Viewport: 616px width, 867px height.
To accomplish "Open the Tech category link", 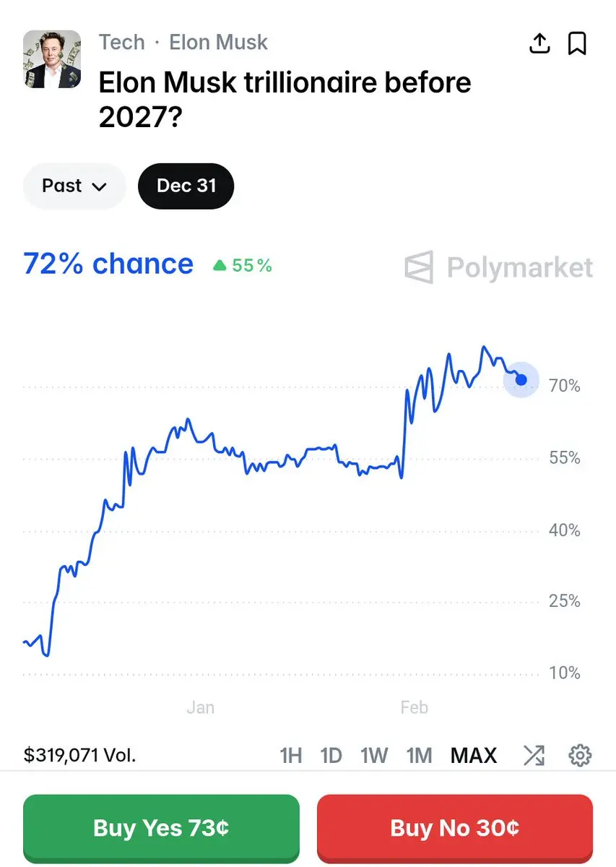I will 122,43.
